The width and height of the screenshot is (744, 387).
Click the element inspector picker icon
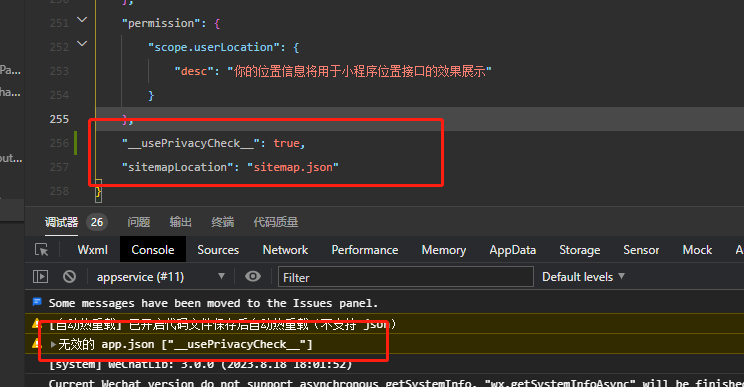pos(42,250)
